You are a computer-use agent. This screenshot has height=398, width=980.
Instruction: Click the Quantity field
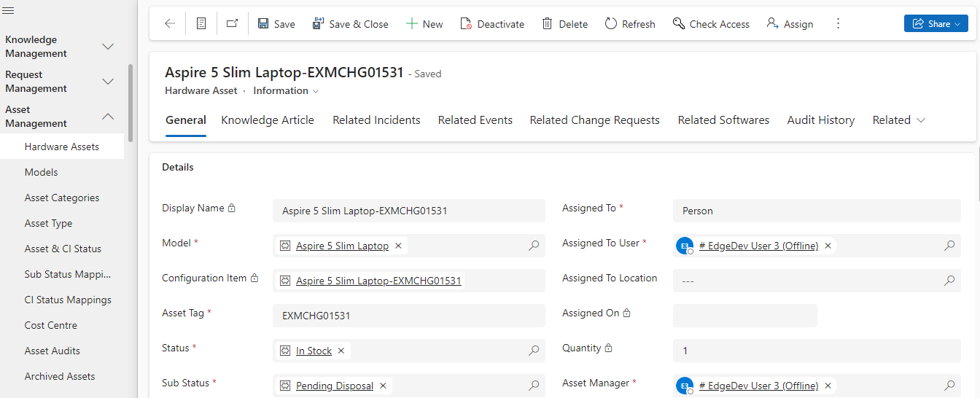[x=817, y=351]
